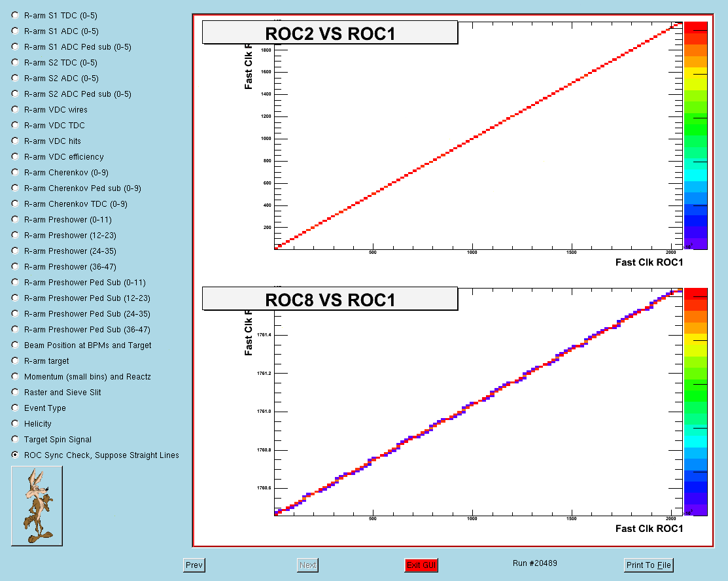The image size is (728, 581).
Task: Select Raster and Sieve Slit
Action: coord(15,392)
